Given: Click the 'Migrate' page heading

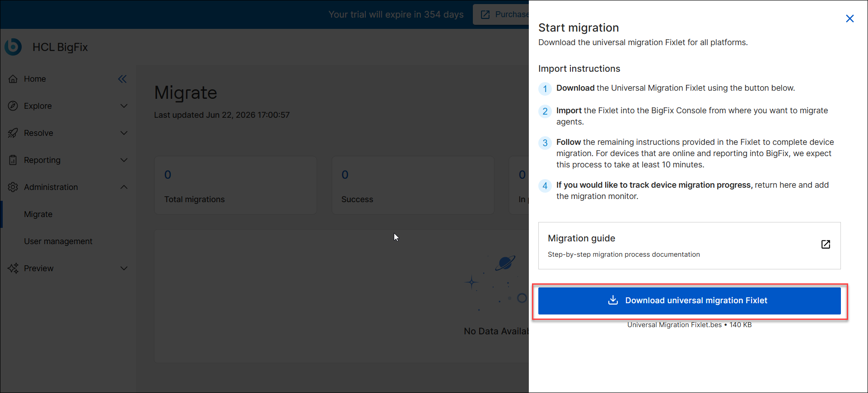Looking at the screenshot, I should tap(186, 93).
